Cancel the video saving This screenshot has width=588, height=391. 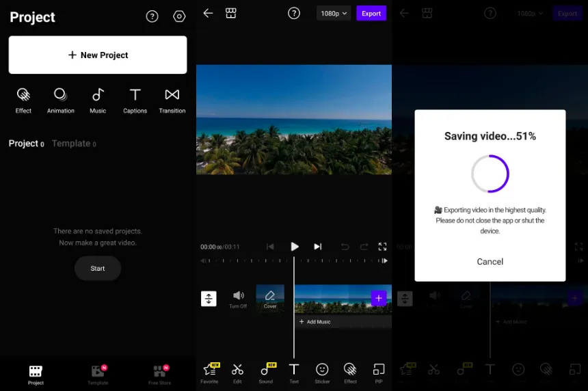pyautogui.click(x=490, y=262)
